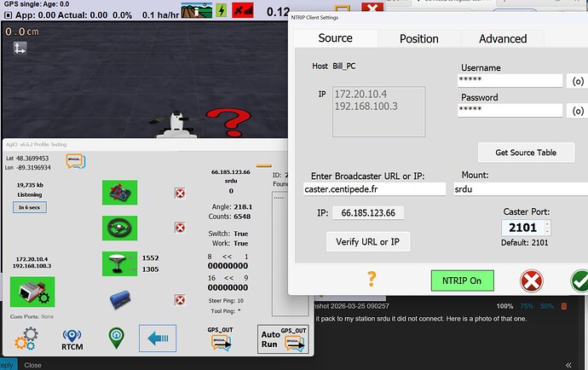Switch to the Advanced tab
This screenshot has height=370, width=588.
503,38
